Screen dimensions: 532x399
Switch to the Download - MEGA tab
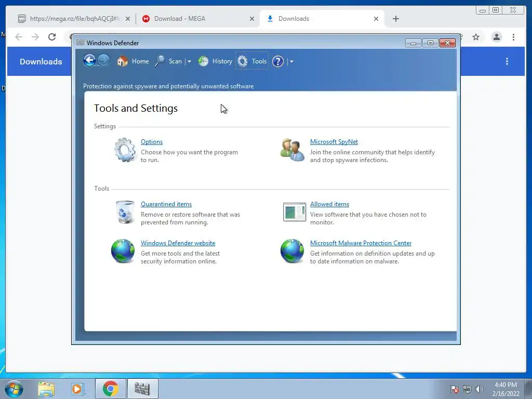[x=198, y=19]
